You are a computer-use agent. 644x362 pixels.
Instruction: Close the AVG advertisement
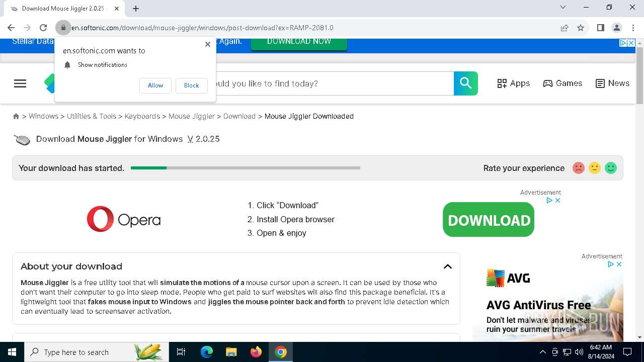pos(619,264)
